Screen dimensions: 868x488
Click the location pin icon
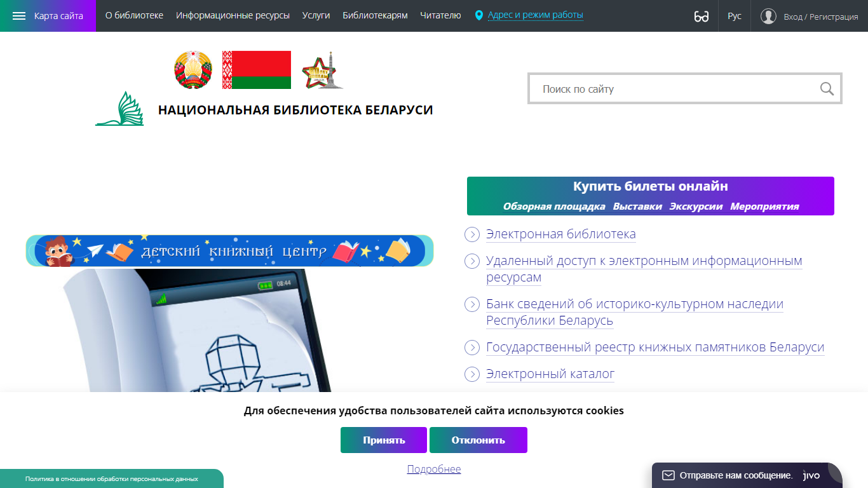tap(479, 15)
